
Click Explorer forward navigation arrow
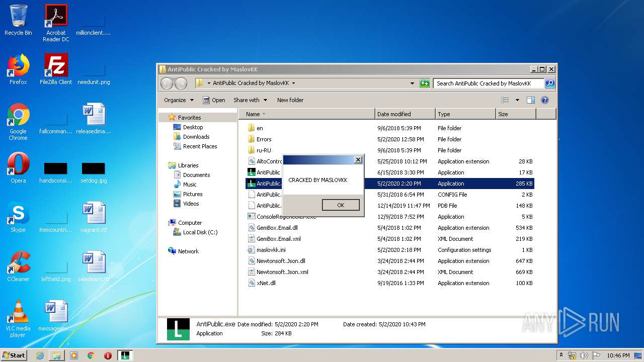tap(181, 83)
